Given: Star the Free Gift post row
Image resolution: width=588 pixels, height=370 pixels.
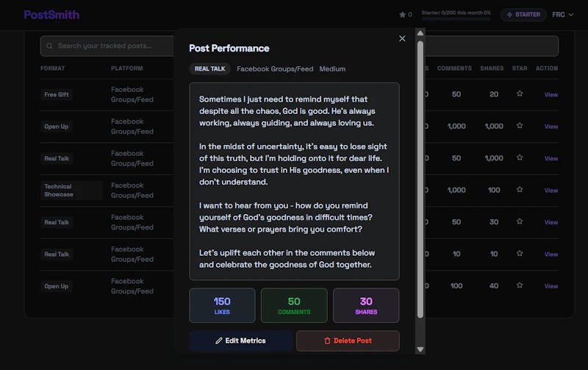Looking at the screenshot, I should click(x=520, y=94).
